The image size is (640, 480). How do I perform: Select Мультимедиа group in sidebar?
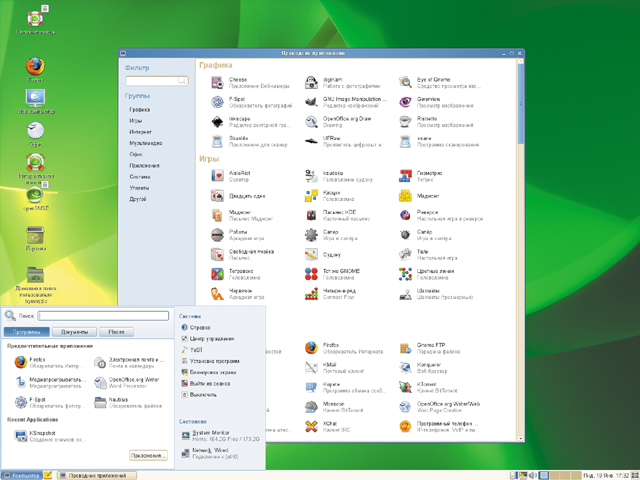(145, 143)
